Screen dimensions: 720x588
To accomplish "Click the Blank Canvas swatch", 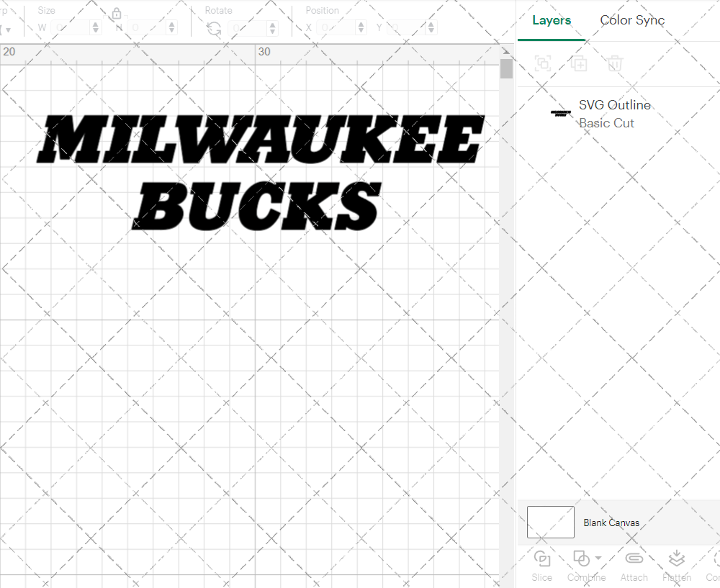I will (550, 523).
